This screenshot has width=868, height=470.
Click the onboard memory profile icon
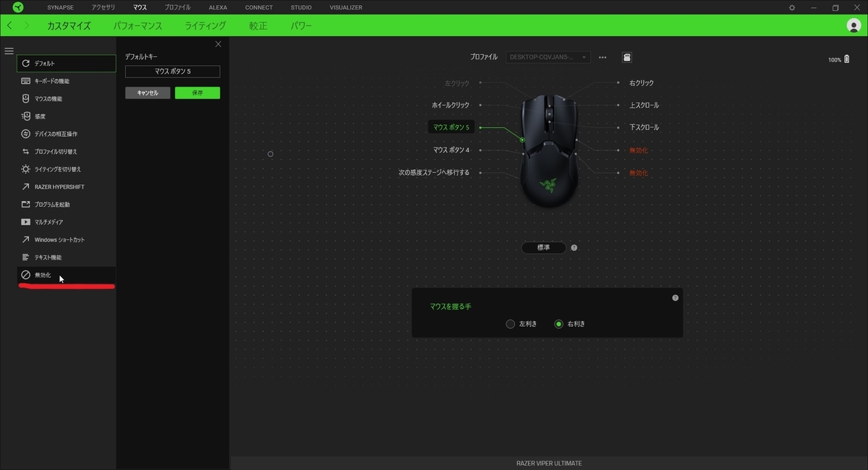626,57
